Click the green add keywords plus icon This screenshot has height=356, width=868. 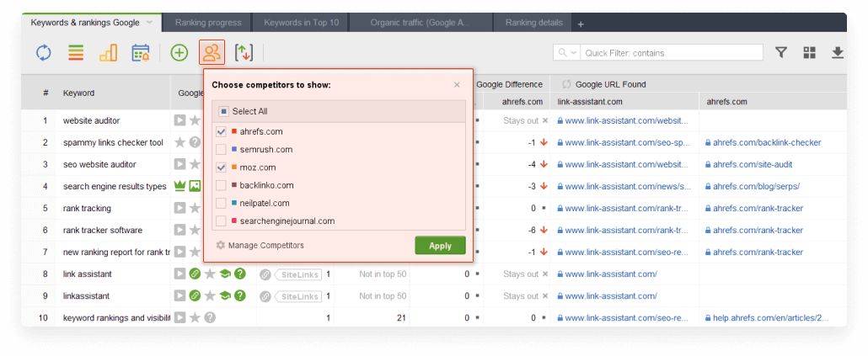(179, 53)
